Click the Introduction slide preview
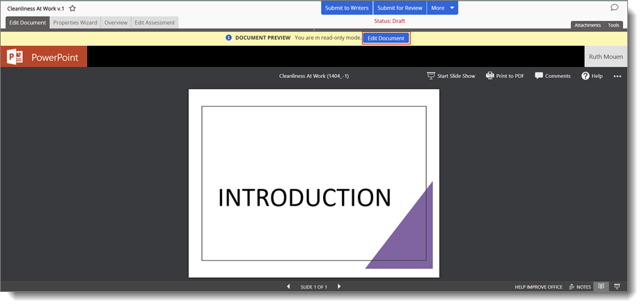The image size is (644, 308). pyautogui.click(x=313, y=183)
